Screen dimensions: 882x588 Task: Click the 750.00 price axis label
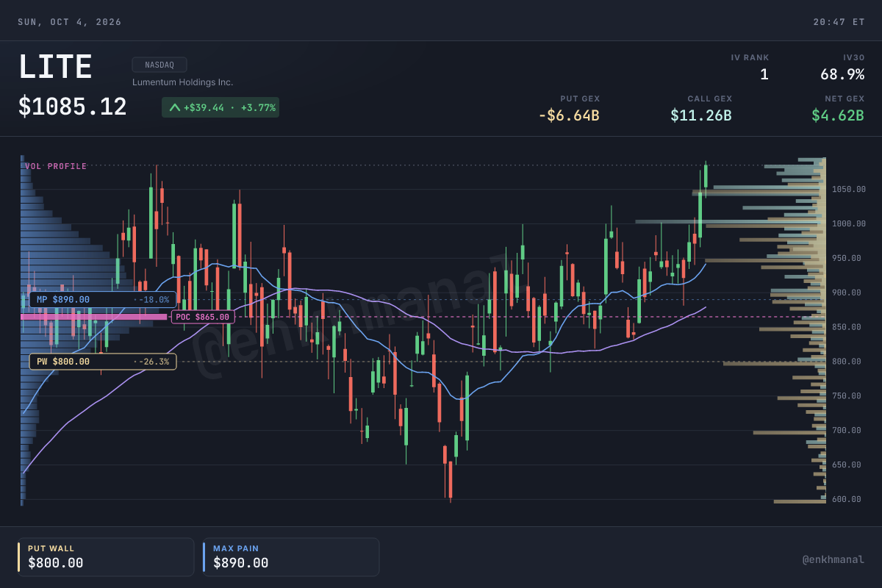[847, 396]
